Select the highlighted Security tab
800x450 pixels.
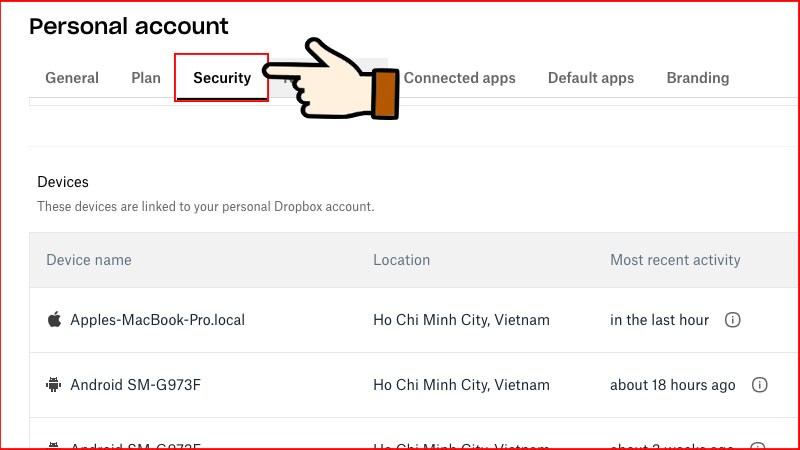pyautogui.click(x=222, y=78)
